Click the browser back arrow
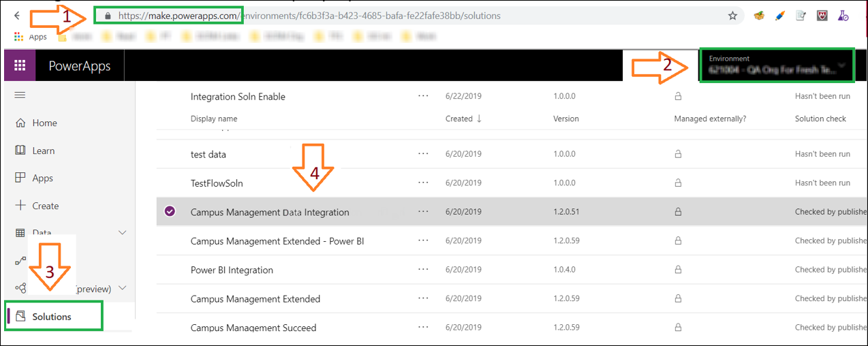Viewport: 868px width, 346px height. (x=17, y=16)
